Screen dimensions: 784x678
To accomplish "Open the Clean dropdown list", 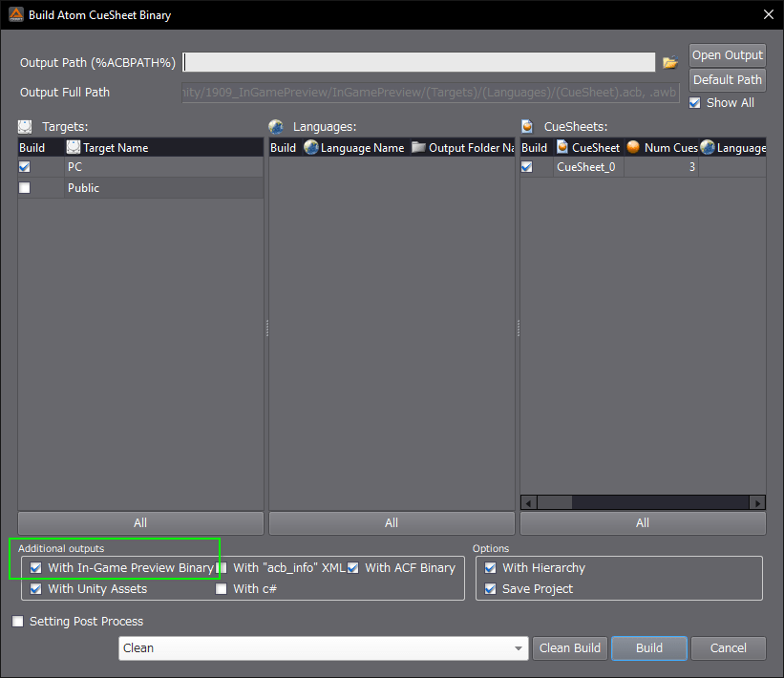I will tap(323, 648).
